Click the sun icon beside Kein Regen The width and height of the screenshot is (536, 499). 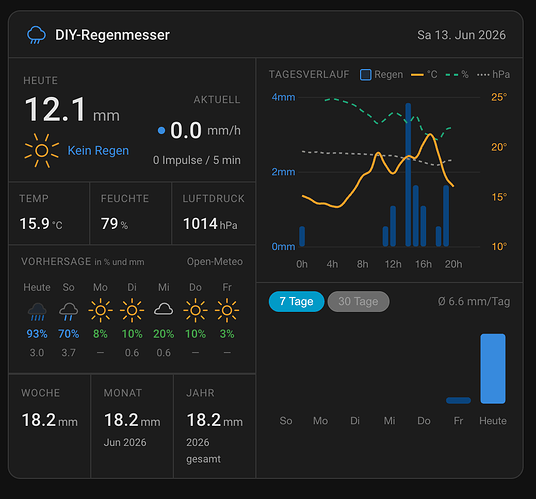(42, 150)
